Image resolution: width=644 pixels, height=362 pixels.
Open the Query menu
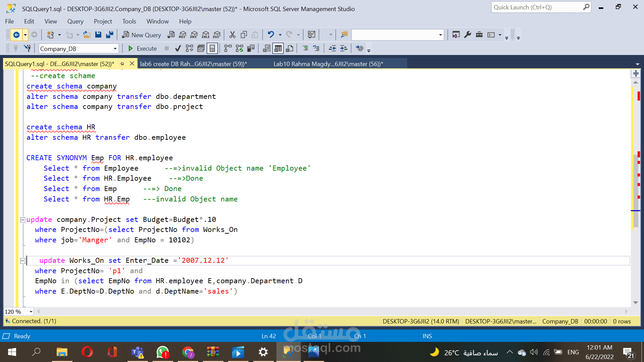pyautogui.click(x=75, y=21)
